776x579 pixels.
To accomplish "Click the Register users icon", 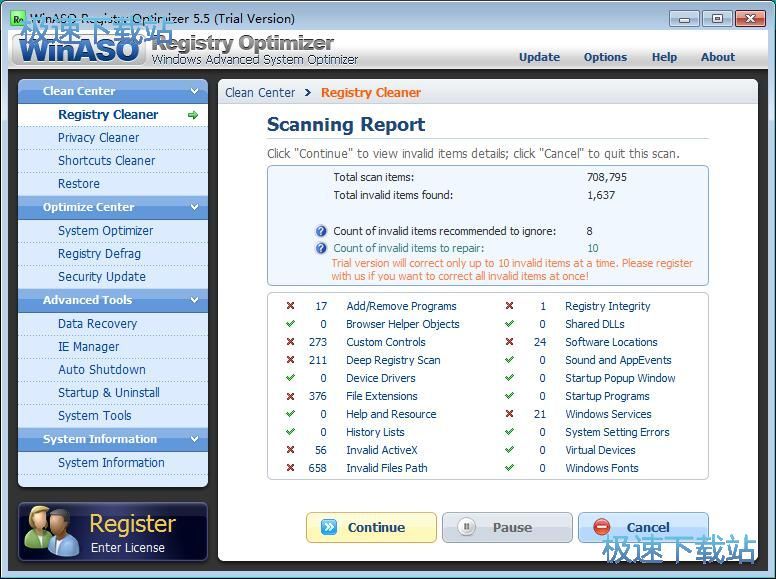I will pos(51,531).
